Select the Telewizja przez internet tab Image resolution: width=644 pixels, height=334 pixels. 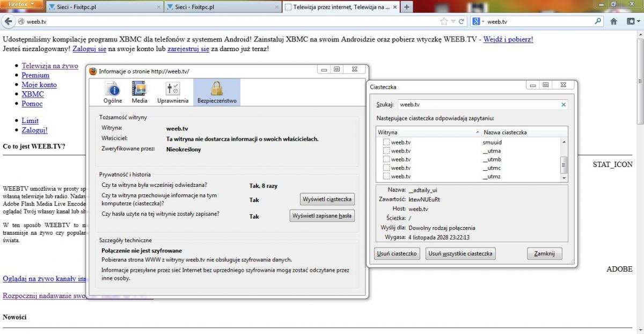point(341,7)
